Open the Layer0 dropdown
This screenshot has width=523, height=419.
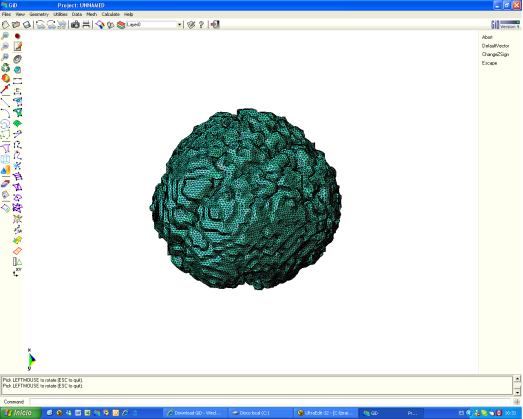(x=179, y=24)
